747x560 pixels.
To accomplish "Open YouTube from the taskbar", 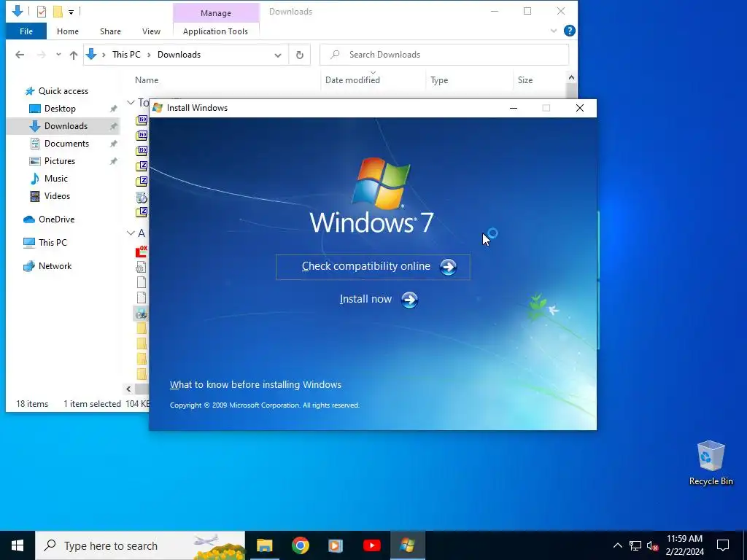I will (x=371, y=545).
